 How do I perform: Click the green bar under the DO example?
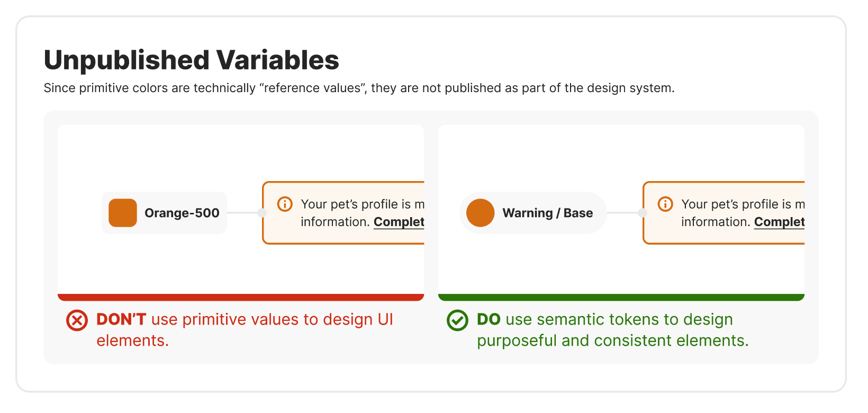click(x=621, y=297)
